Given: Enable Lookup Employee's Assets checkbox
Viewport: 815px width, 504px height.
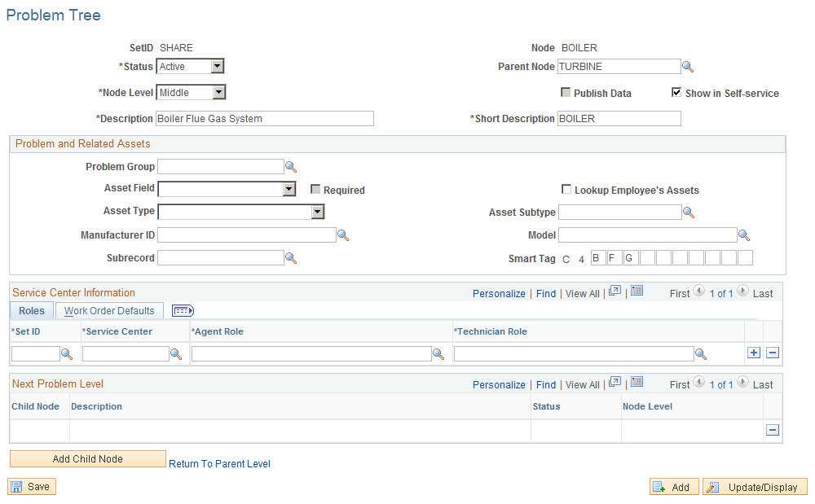Looking at the screenshot, I should (566, 189).
